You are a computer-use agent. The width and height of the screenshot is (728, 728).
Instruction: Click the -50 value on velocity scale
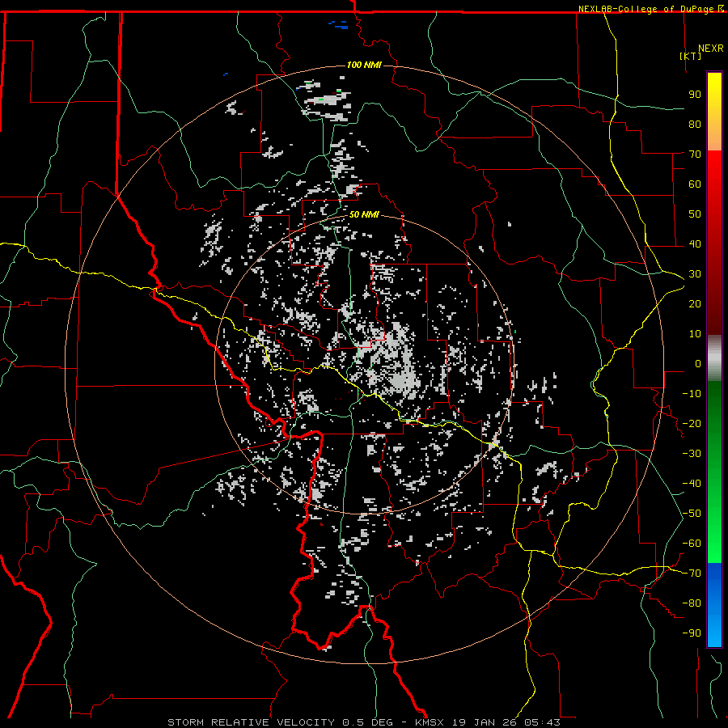(692, 514)
